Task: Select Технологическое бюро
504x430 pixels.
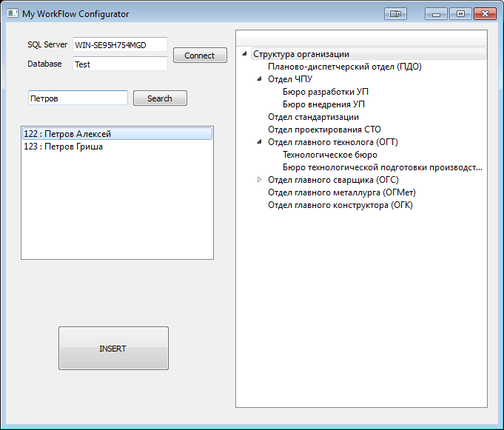Action: [x=330, y=155]
